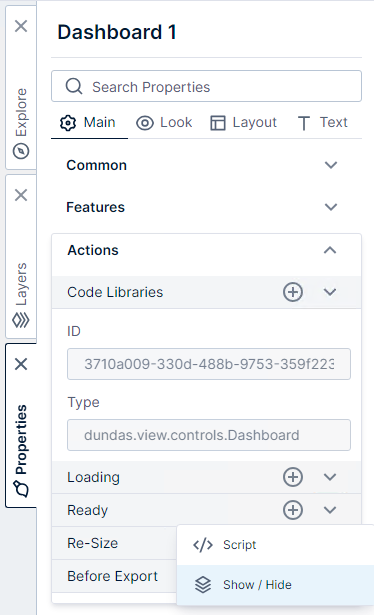Image resolution: width=374 pixels, height=615 pixels.
Task: Click the Ready label
Action: coord(87,510)
